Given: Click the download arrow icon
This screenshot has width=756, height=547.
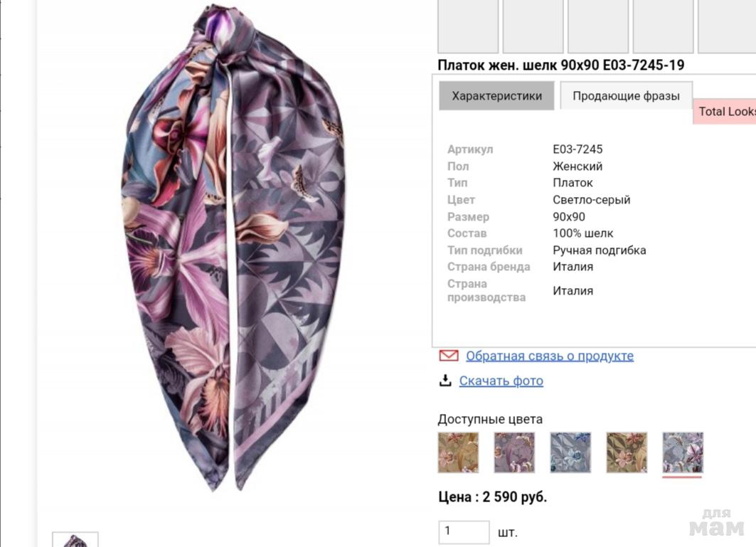Looking at the screenshot, I should click(445, 381).
